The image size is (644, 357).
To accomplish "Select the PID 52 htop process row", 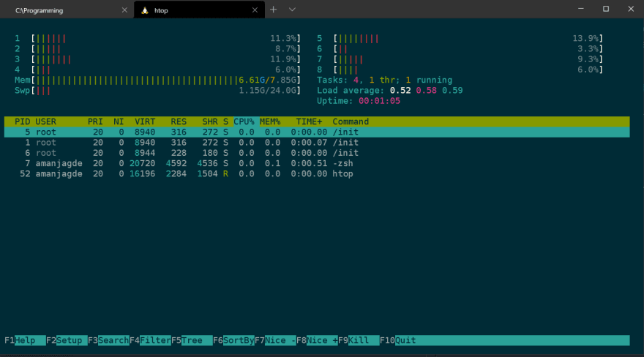I will (x=317, y=173).
